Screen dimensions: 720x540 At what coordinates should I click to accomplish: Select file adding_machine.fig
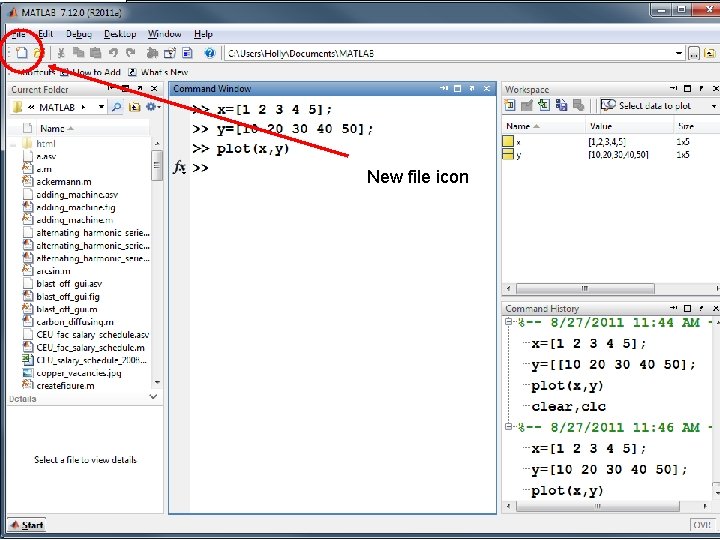[x=75, y=208]
